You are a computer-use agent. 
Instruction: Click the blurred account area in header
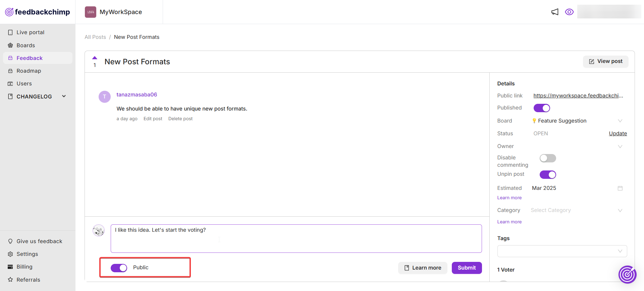[x=609, y=12]
